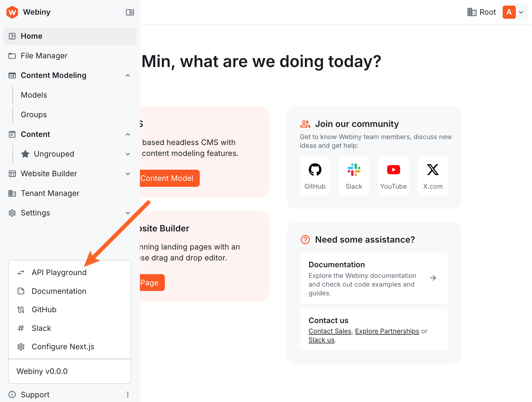Click the API Playground icon
The height and width of the screenshot is (402, 532).
pyautogui.click(x=21, y=272)
